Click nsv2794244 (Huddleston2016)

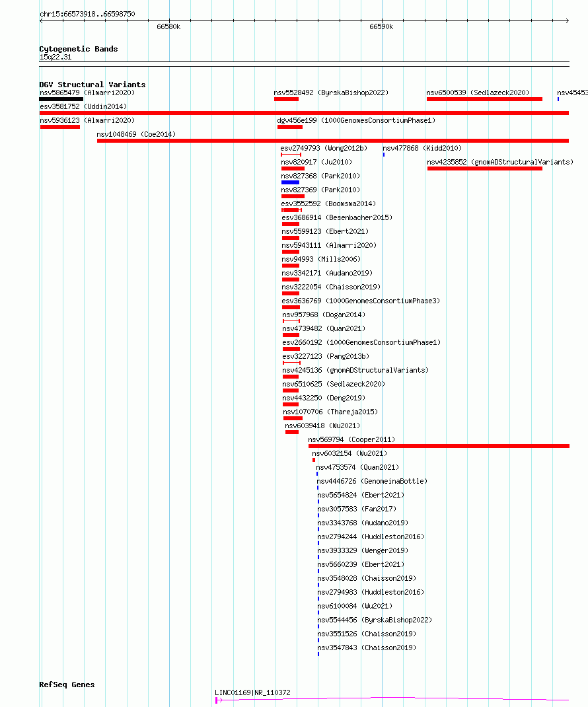point(371,537)
